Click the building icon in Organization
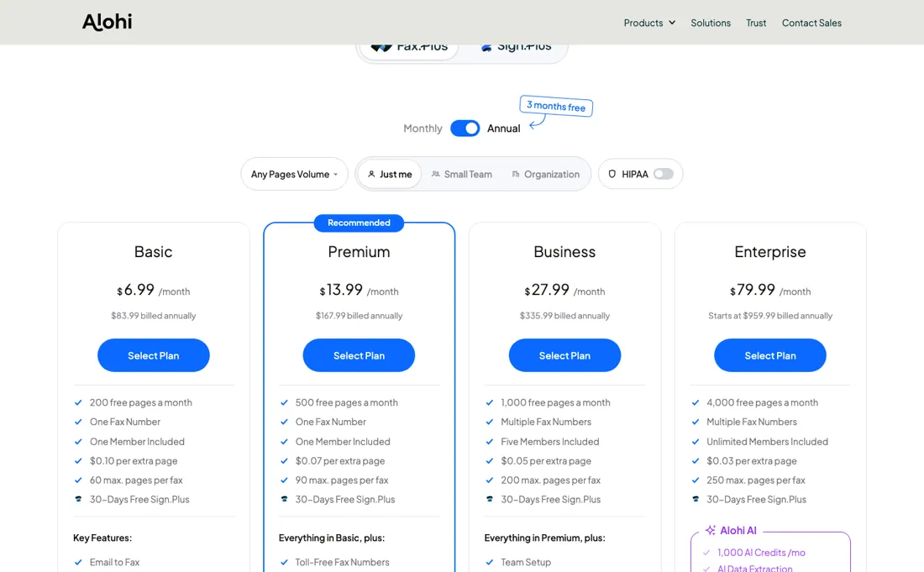The width and height of the screenshot is (924, 572). click(x=516, y=175)
